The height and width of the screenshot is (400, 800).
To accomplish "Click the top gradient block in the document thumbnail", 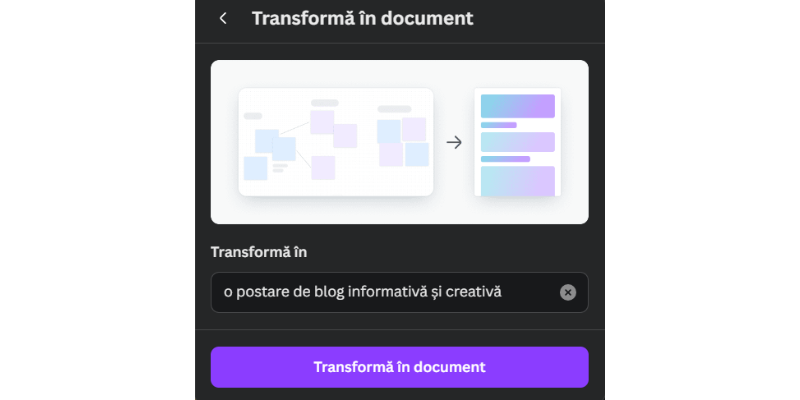I will coord(517,106).
